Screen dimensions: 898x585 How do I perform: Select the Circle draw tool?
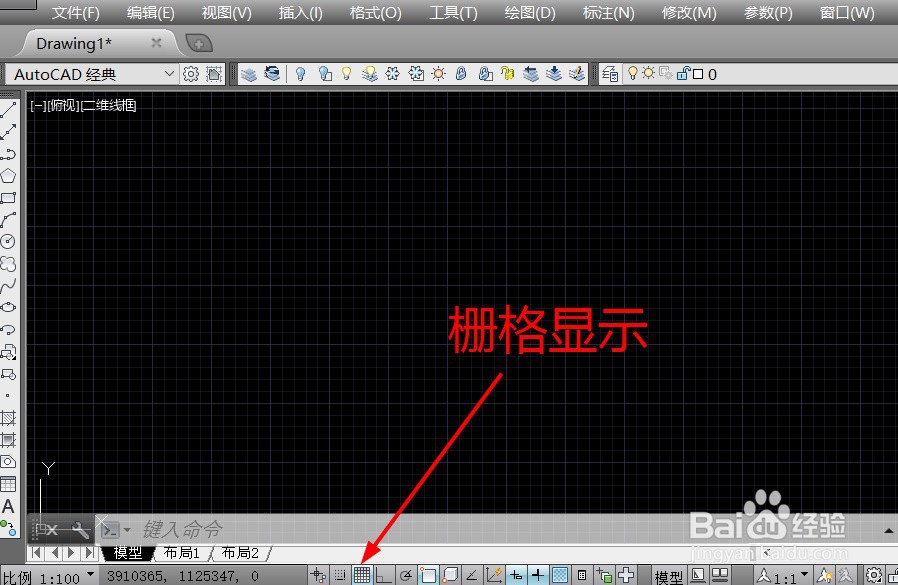(9, 241)
